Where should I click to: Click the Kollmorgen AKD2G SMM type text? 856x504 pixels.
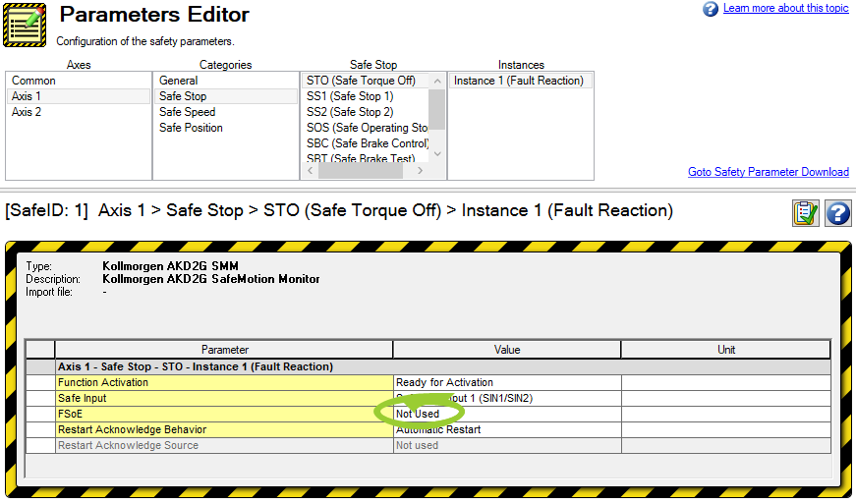(x=170, y=266)
